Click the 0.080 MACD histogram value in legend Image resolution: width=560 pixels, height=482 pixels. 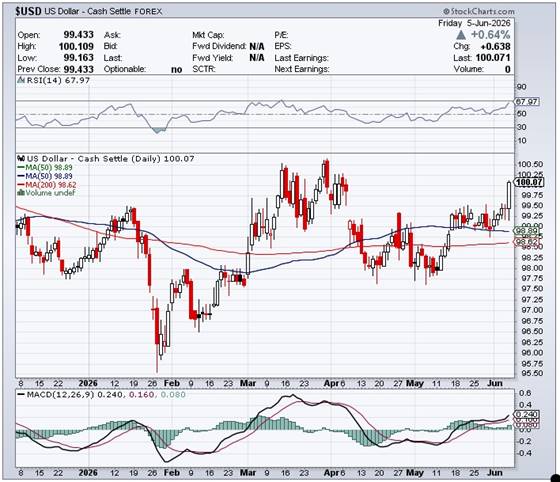pyautogui.click(x=173, y=395)
